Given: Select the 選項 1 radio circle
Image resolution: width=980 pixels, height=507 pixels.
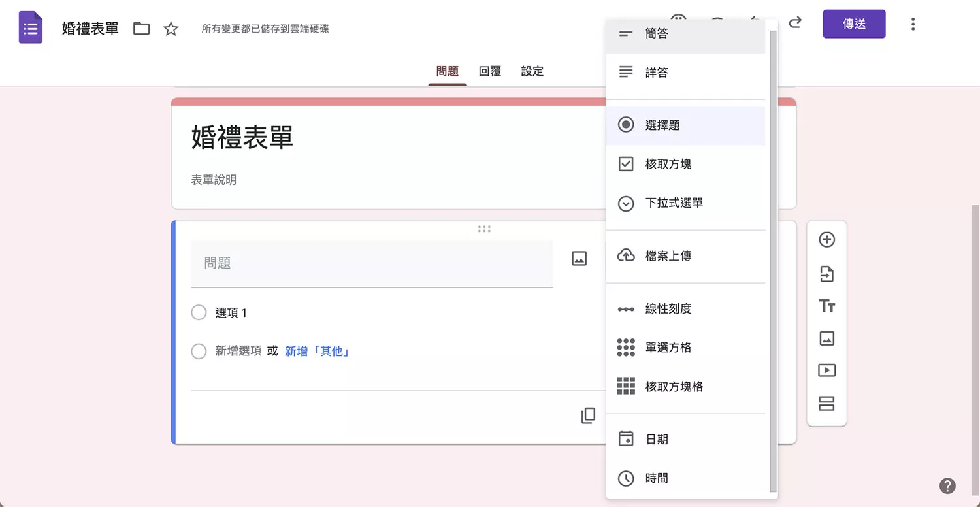Looking at the screenshot, I should [199, 313].
